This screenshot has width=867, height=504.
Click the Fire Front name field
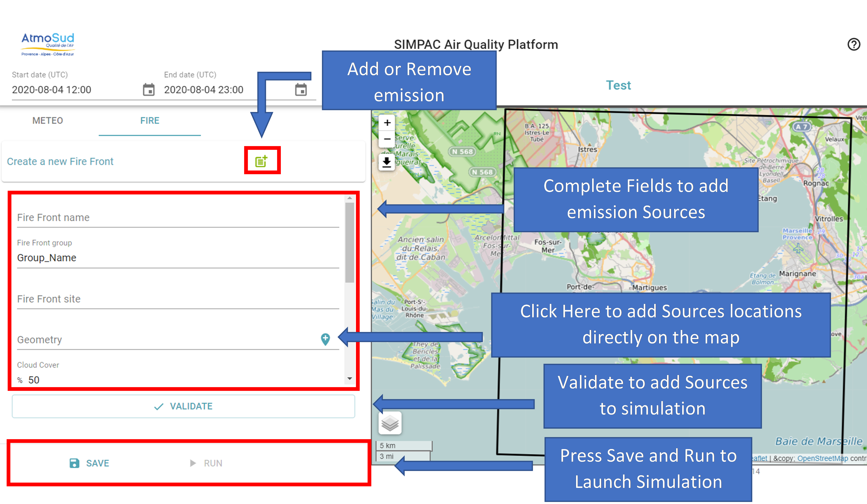(178, 217)
